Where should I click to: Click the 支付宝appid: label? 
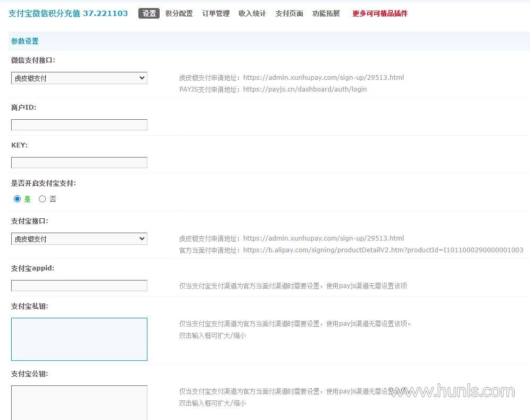33,268
